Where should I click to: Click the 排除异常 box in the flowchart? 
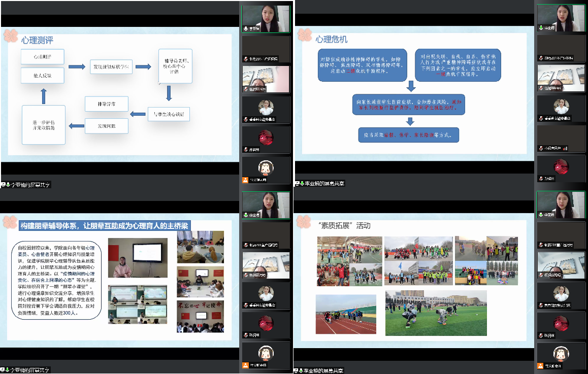107,104
